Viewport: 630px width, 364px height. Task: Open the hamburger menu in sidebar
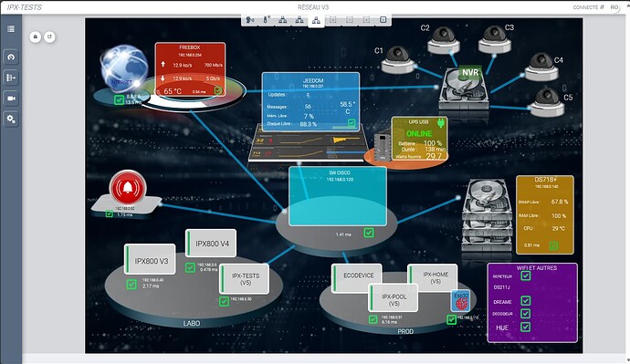point(11,29)
